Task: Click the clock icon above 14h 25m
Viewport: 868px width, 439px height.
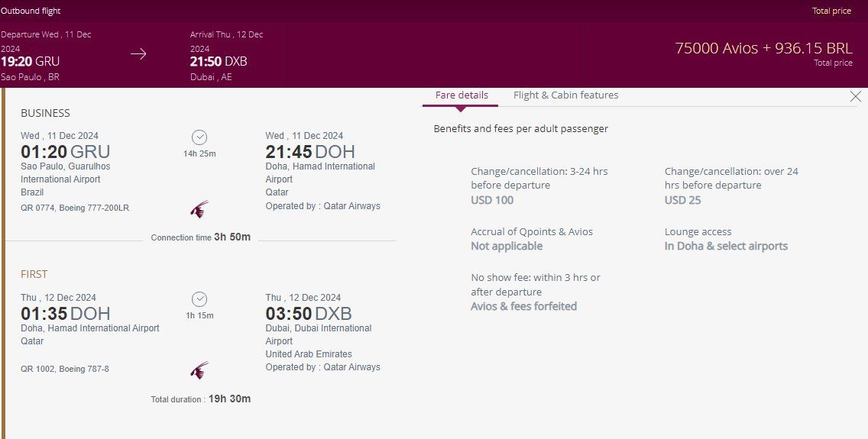Action: point(199,137)
